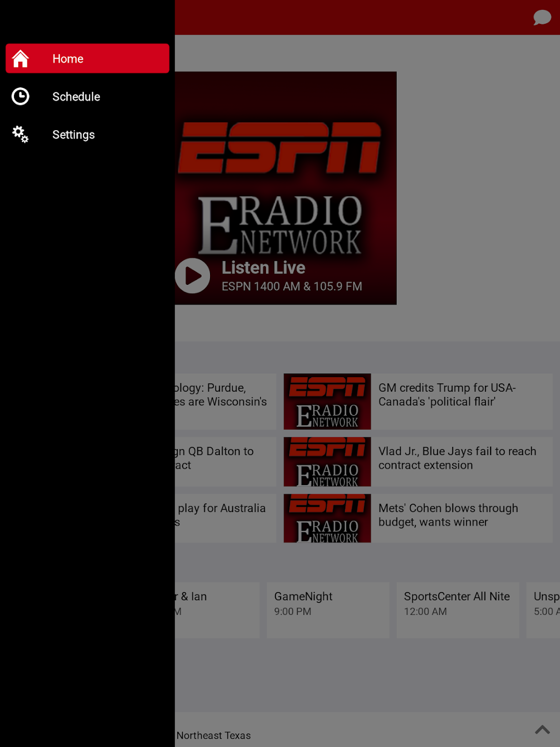560x747 pixels.
Task: Select the GameNight 9:00 PM show card
Action: click(328, 610)
